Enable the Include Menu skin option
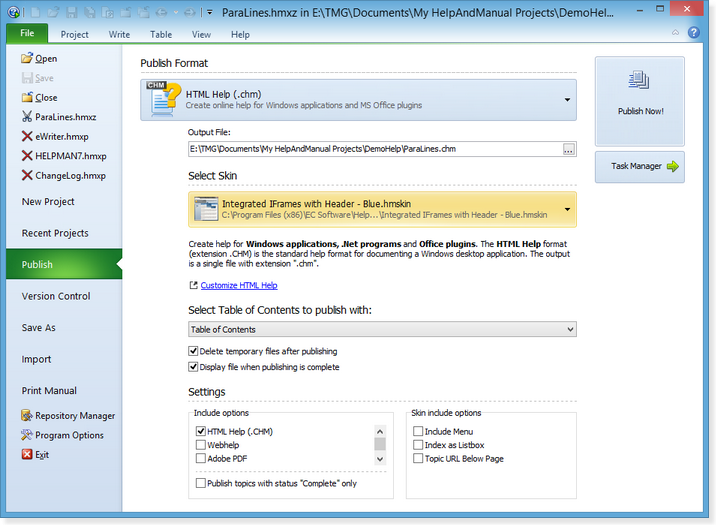Image resolution: width=716 pixels, height=525 pixels. (x=418, y=432)
